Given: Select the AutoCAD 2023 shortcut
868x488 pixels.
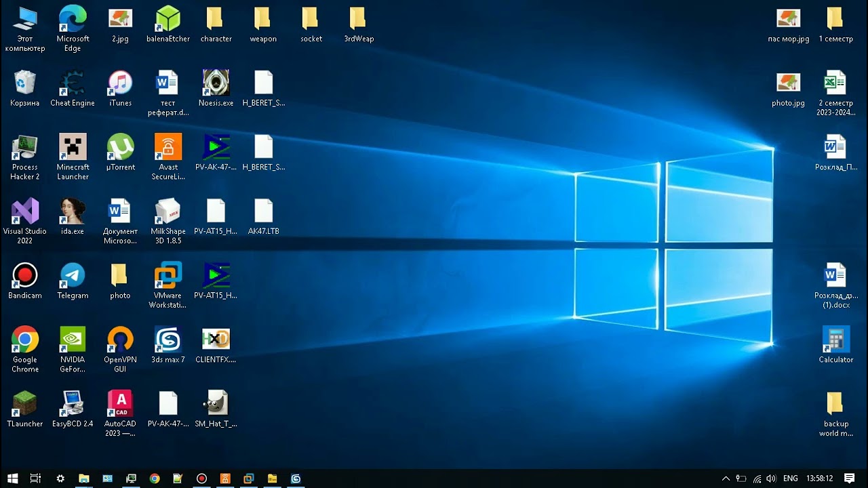Looking at the screenshot, I should [x=120, y=414].
